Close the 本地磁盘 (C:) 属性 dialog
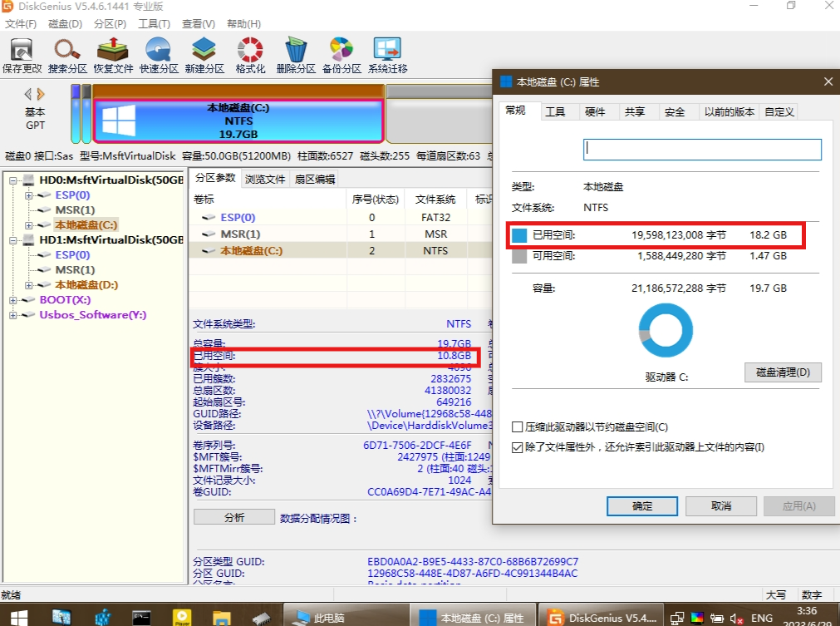This screenshot has width=840, height=626. tap(828, 81)
